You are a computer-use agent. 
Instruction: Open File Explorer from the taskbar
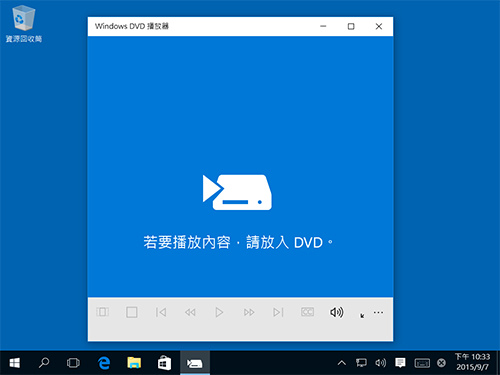[134, 363]
